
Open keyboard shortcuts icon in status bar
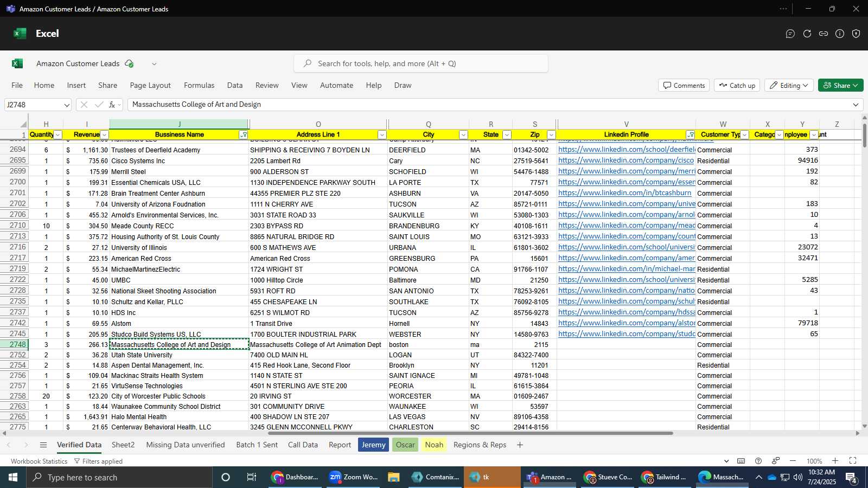(x=741, y=461)
